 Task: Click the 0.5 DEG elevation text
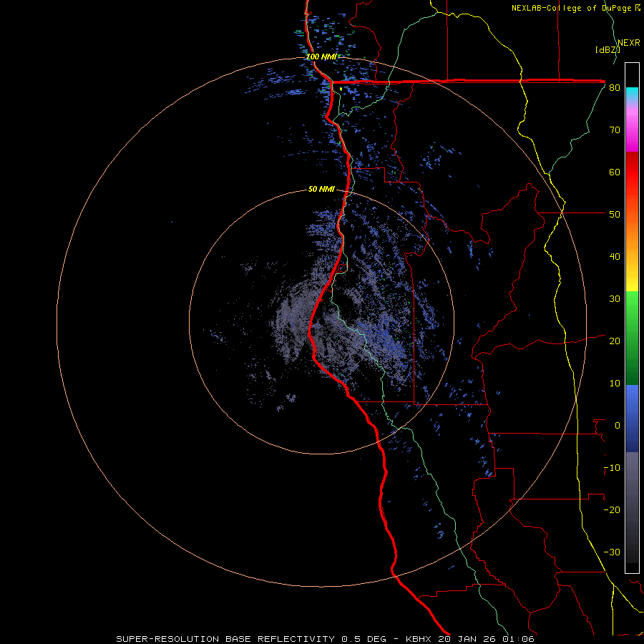364,639
